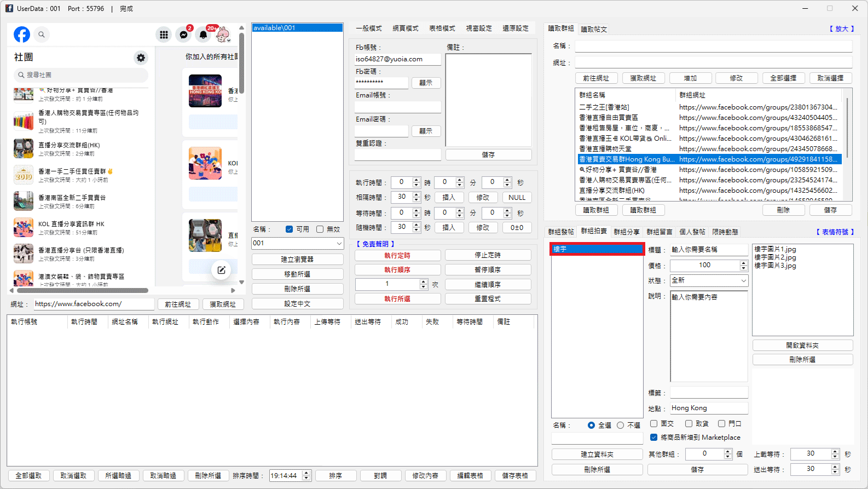868x489 pixels.
Task: Increase the 相隔時間 seconds stepper
Action: coord(416,195)
